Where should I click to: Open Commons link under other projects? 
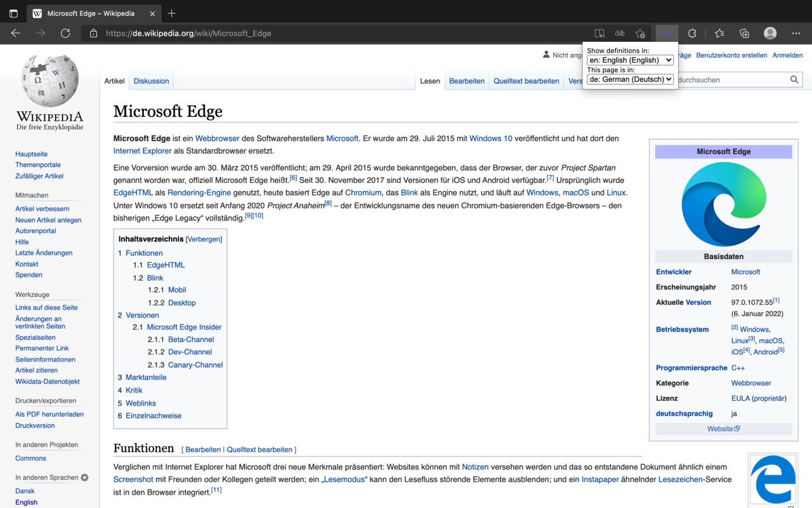point(30,458)
